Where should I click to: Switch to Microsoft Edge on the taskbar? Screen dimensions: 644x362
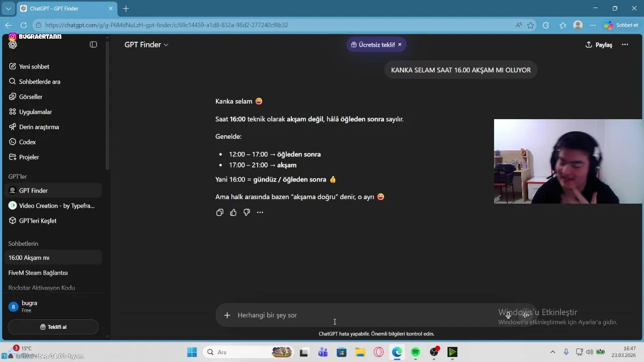397,352
